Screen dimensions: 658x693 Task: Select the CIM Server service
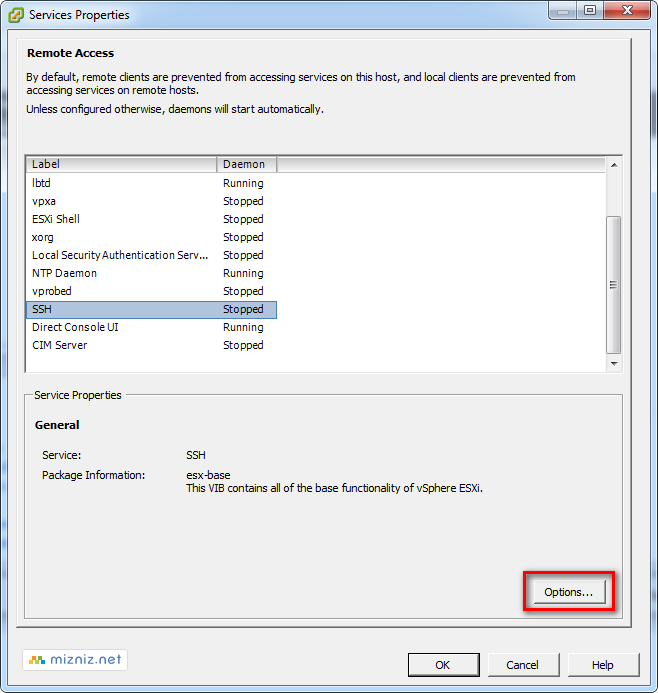[x=151, y=345]
